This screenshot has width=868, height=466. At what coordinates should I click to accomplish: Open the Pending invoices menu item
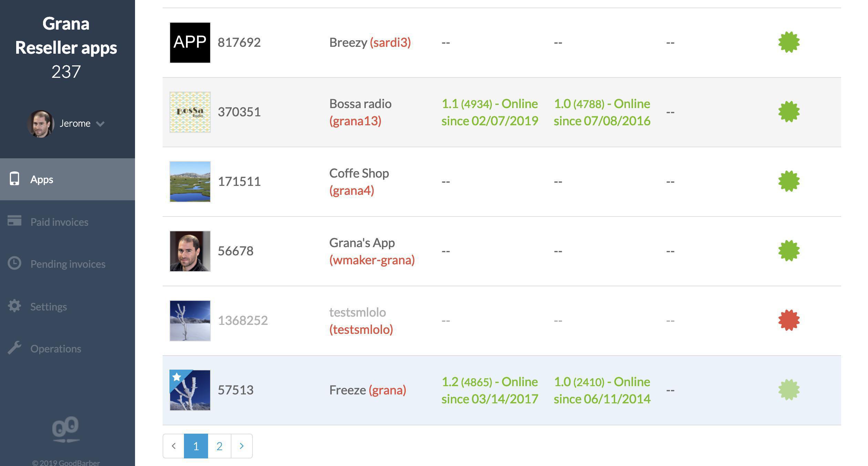pos(68,264)
